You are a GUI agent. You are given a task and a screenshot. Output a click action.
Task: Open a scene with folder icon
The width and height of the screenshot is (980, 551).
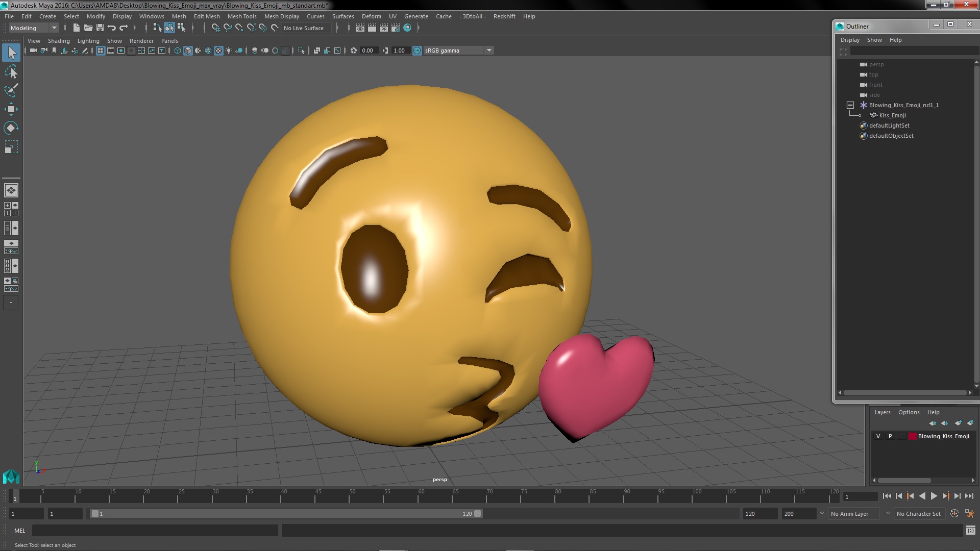point(88,28)
